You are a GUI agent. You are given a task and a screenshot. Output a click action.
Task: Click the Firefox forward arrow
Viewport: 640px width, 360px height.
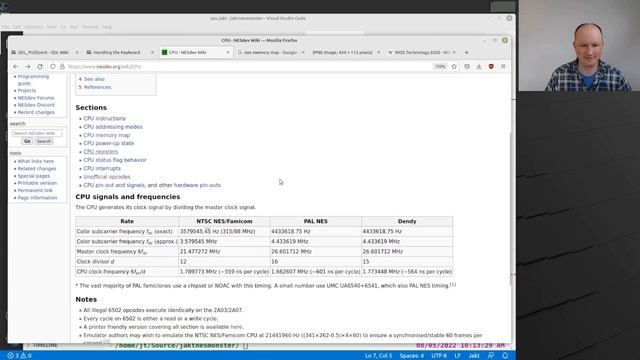coord(28,67)
